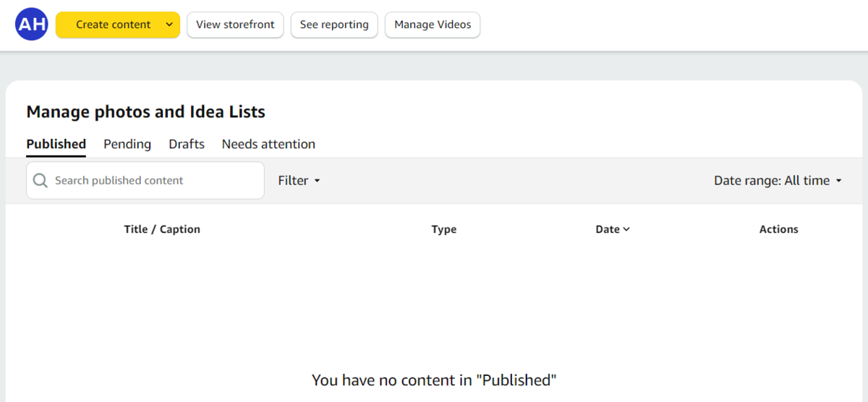Select the Published tab
Viewport: 868px width, 402px height.
coord(56,144)
